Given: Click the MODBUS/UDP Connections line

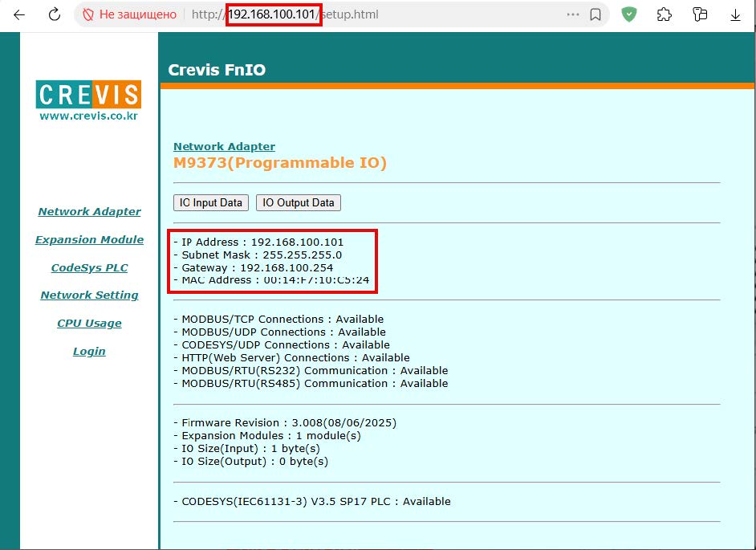Looking at the screenshot, I should (x=280, y=332).
